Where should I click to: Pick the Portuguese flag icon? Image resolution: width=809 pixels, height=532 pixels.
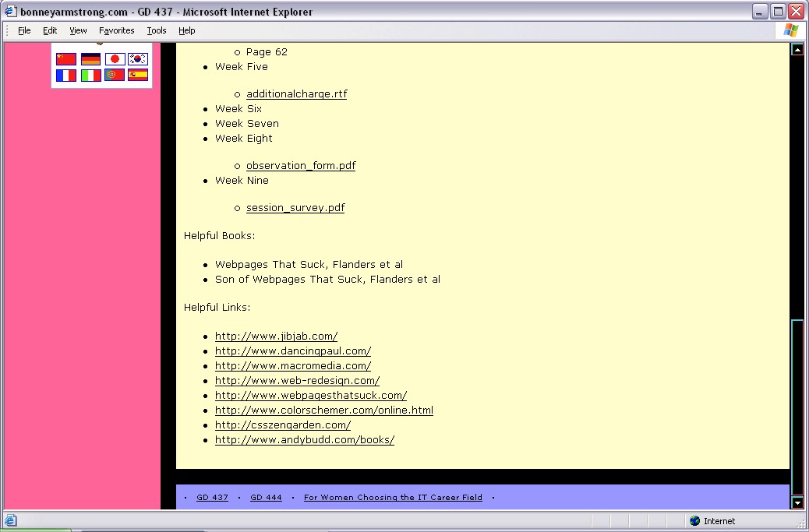click(115, 76)
